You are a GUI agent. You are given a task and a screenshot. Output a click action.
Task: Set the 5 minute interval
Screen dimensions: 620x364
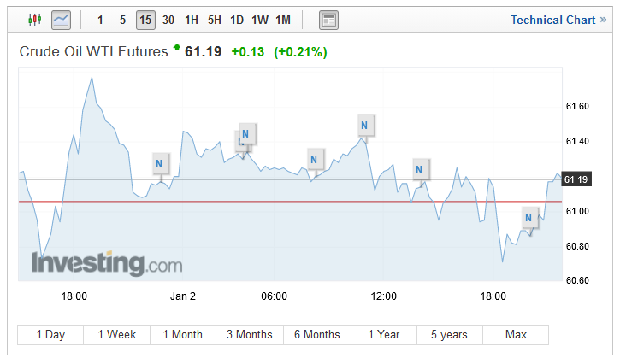coord(122,20)
